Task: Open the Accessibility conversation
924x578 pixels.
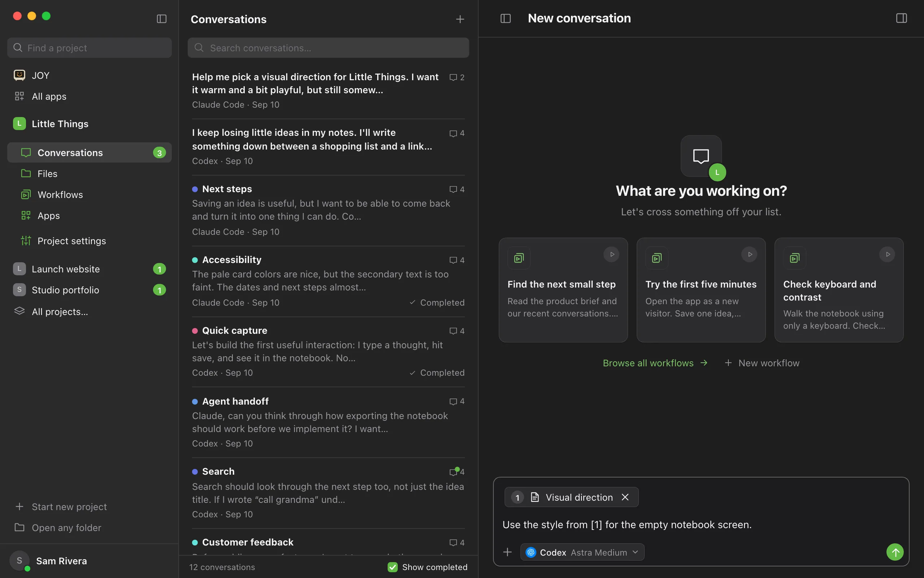Action: (328, 281)
